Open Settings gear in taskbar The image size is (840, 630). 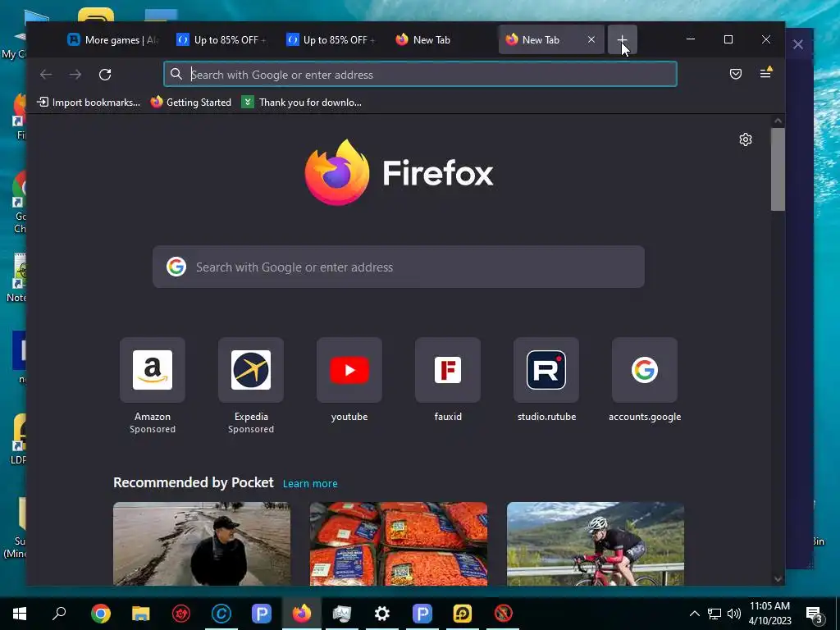point(382,614)
